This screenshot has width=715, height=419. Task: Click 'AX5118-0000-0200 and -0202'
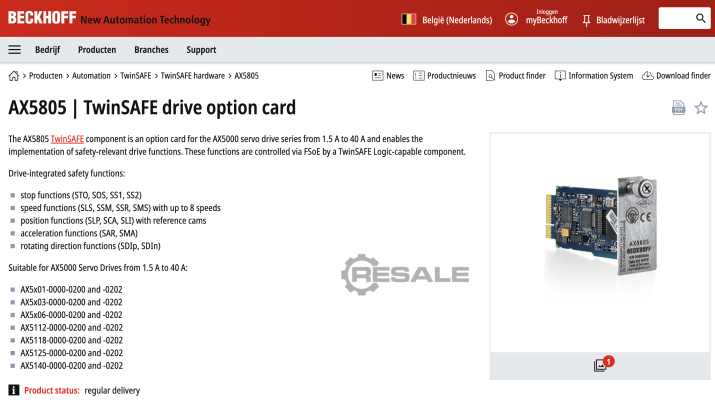tap(71, 341)
